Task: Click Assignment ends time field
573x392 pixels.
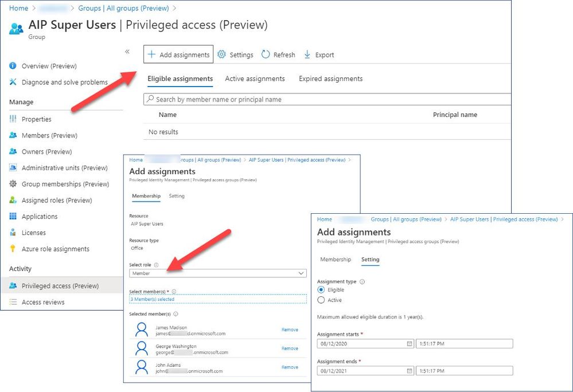Action: pos(464,371)
